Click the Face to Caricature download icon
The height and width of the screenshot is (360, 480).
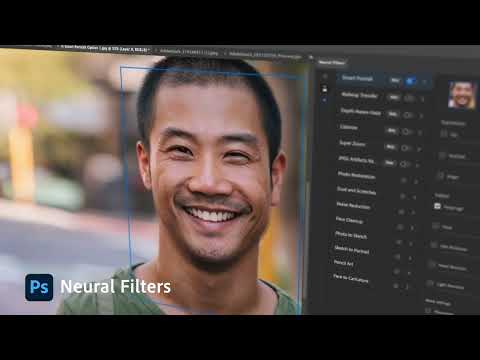coord(396,286)
